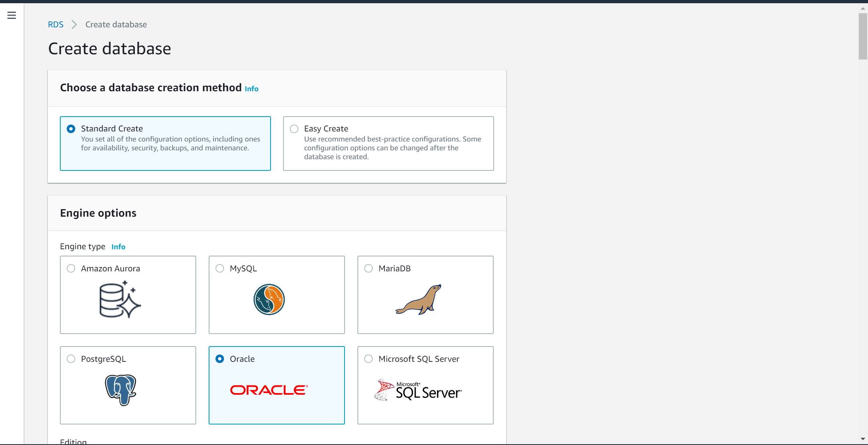
Task: Choose the Amazon Aurora radio button
Action: (71, 269)
